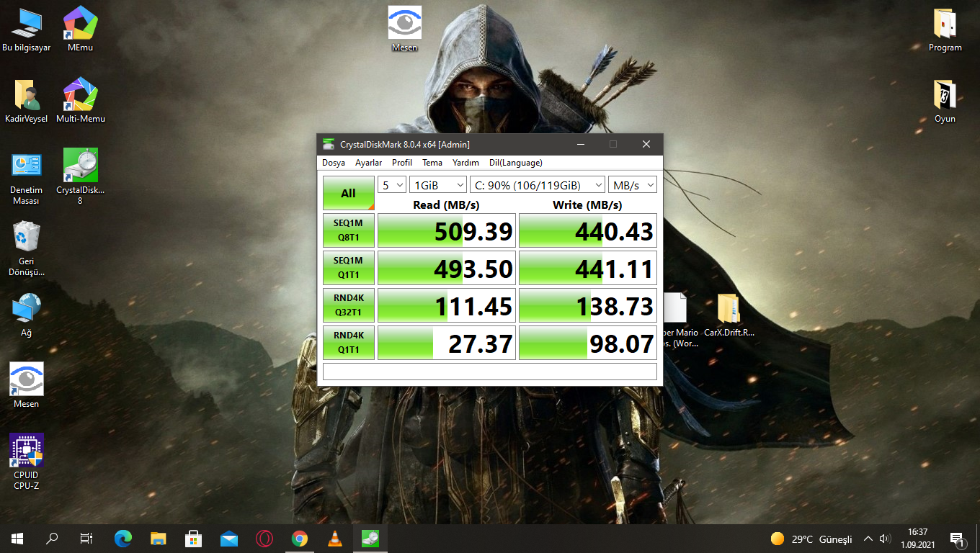Launch MEmu desktop shortcut

point(80,30)
